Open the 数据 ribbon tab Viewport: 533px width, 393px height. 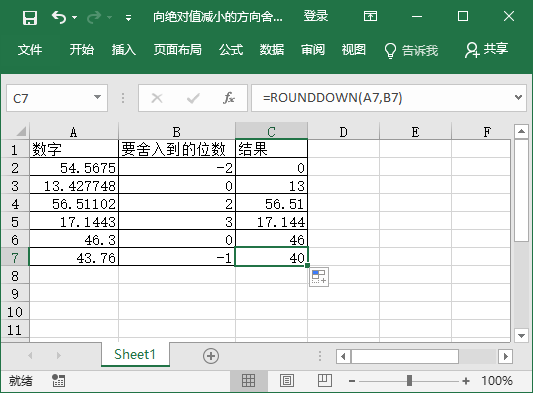click(272, 50)
